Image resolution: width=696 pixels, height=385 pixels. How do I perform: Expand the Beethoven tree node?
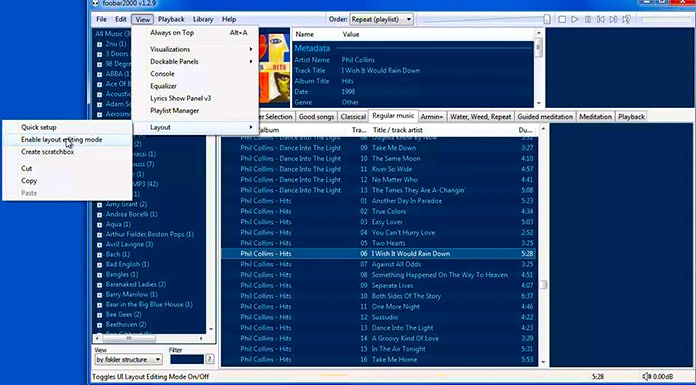(99, 325)
